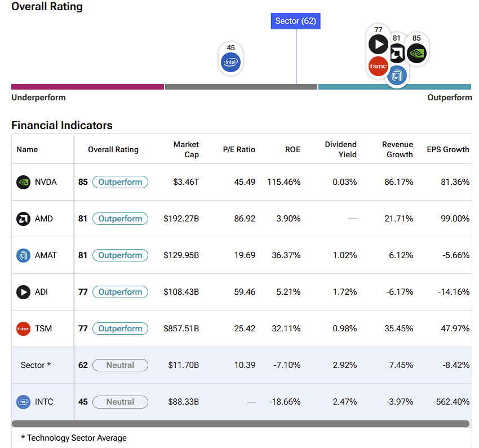
Task: Click the Dividend Yield column header
Action: (340, 150)
